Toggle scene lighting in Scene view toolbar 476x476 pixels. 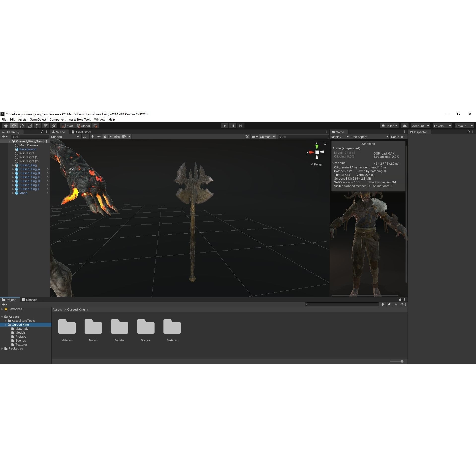(92, 137)
